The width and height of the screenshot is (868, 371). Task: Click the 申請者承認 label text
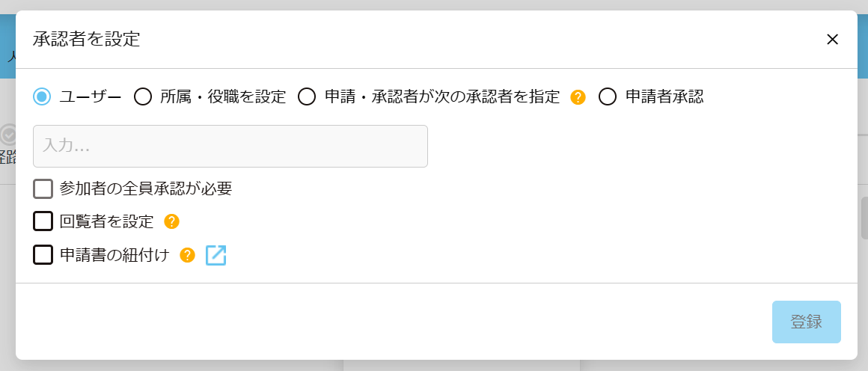coord(664,96)
